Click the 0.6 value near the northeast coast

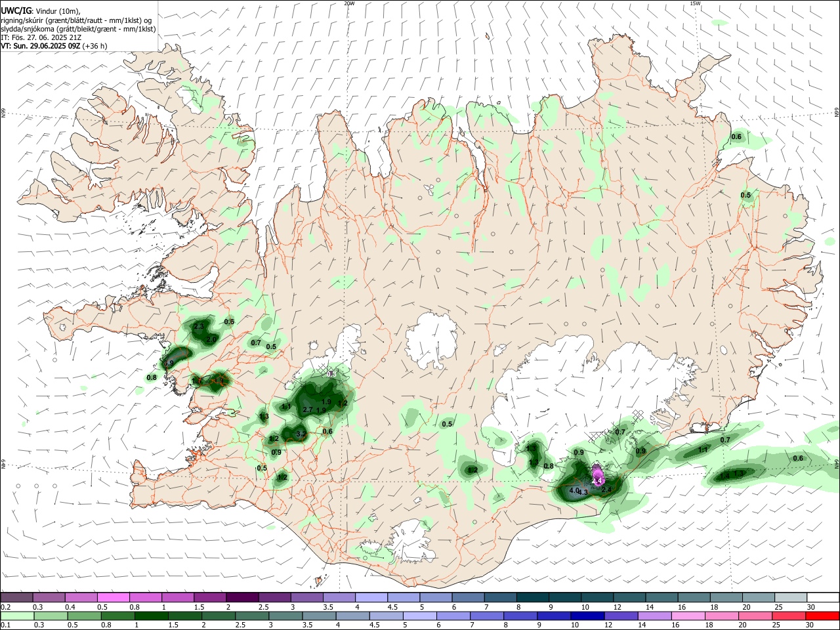[x=736, y=136]
